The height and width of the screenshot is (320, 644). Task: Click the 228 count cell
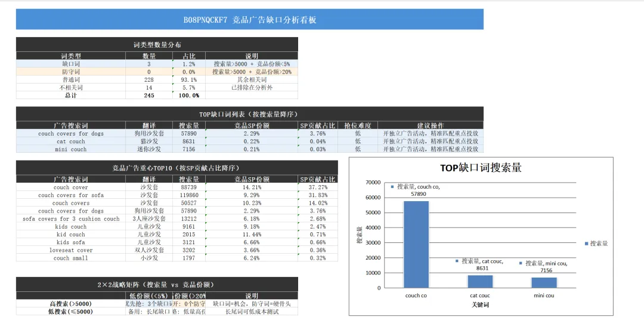coord(149,79)
